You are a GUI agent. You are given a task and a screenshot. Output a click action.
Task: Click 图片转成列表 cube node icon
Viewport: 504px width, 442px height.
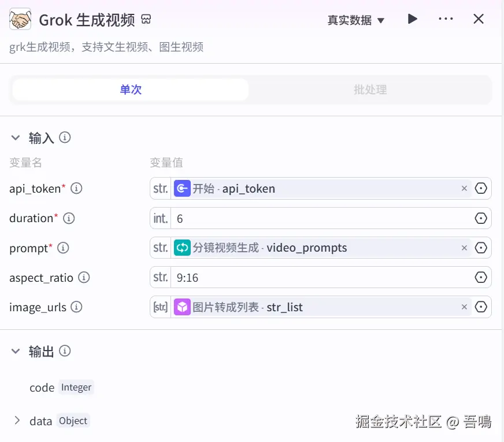pyautogui.click(x=182, y=307)
